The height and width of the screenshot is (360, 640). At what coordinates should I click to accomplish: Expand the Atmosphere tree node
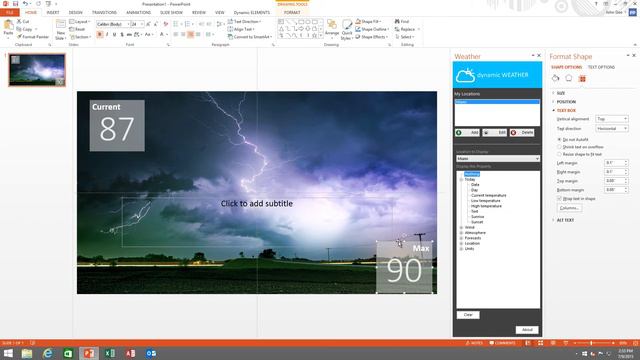click(461, 233)
